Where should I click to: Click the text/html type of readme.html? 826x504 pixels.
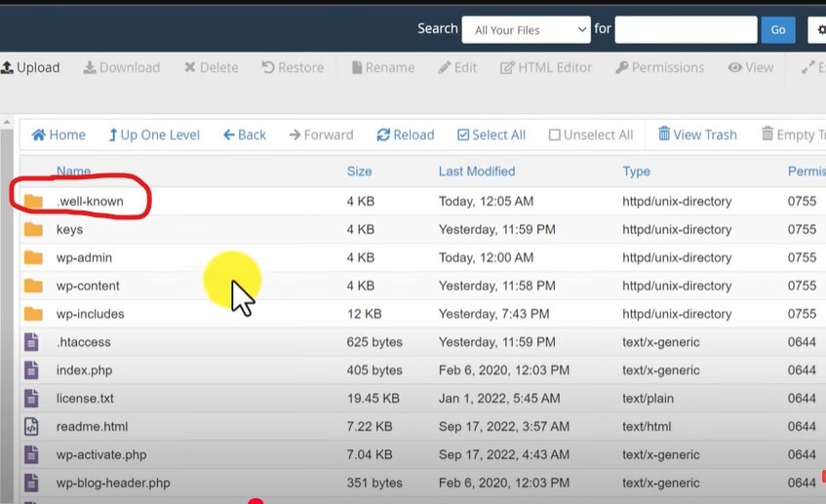[647, 427]
